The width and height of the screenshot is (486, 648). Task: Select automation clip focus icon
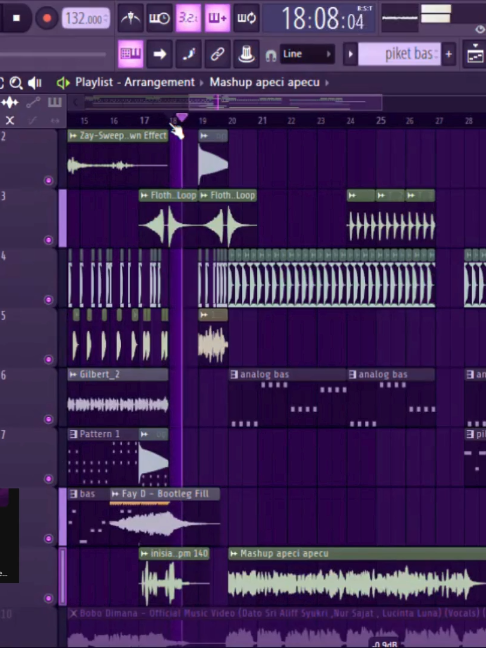tap(33, 102)
